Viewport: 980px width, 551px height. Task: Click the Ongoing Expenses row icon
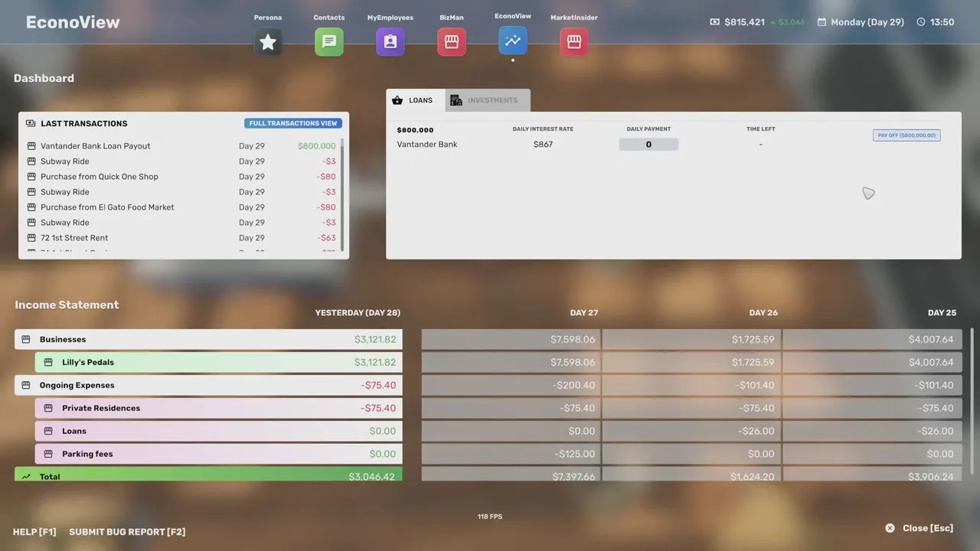coord(26,385)
